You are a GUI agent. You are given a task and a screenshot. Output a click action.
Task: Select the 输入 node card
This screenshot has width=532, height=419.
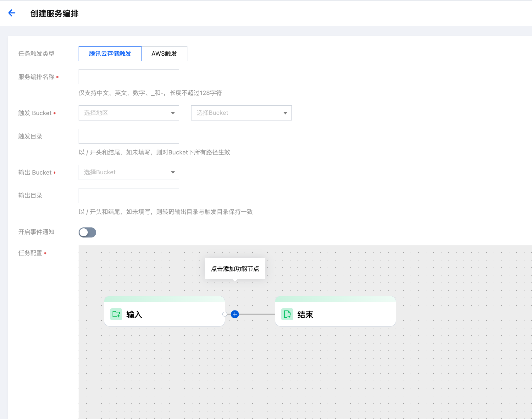170,314
